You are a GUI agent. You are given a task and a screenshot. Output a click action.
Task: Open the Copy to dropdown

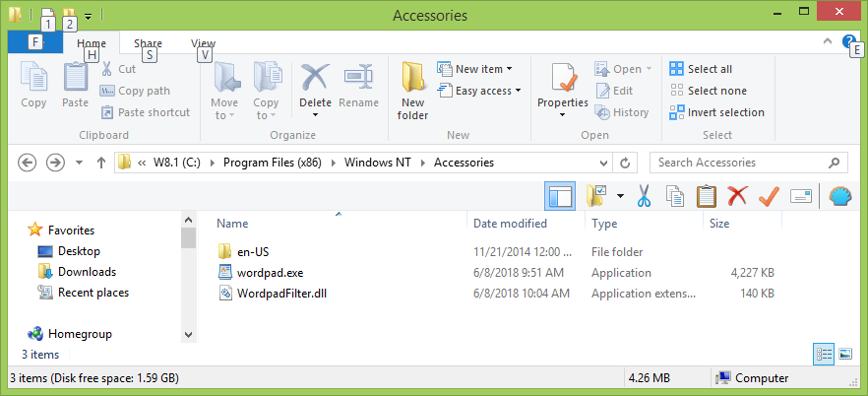coord(267,91)
